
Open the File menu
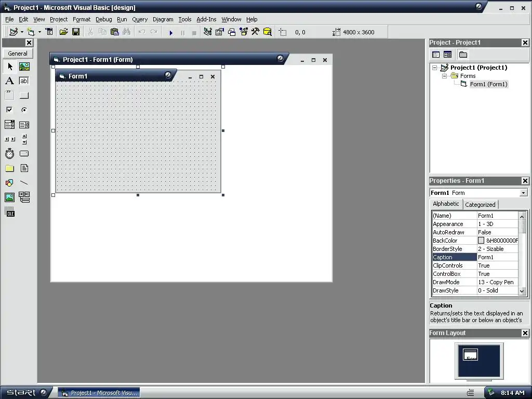tap(9, 19)
